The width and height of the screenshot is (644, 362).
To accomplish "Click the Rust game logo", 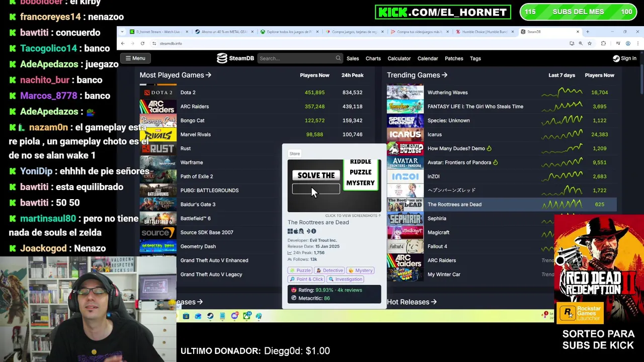I will click(158, 148).
